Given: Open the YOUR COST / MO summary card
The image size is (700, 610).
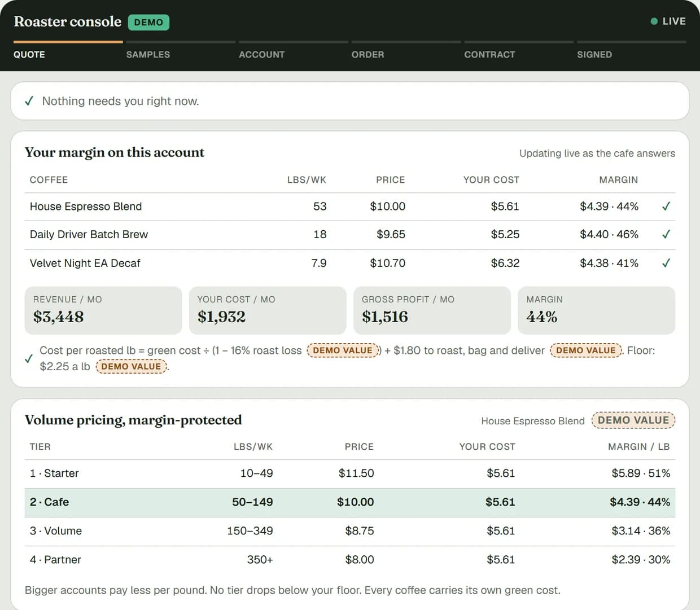Looking at the screenshot, I should 268,310.
